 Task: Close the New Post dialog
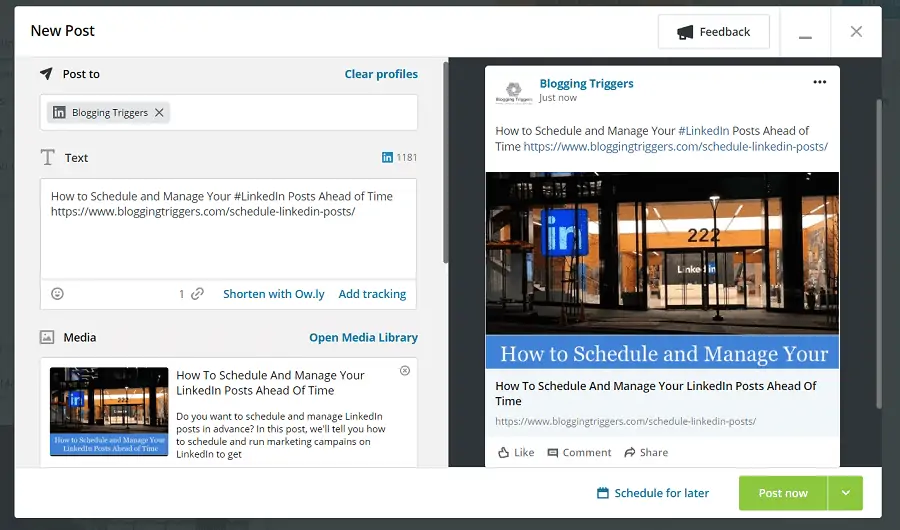(x=856, y=32)
